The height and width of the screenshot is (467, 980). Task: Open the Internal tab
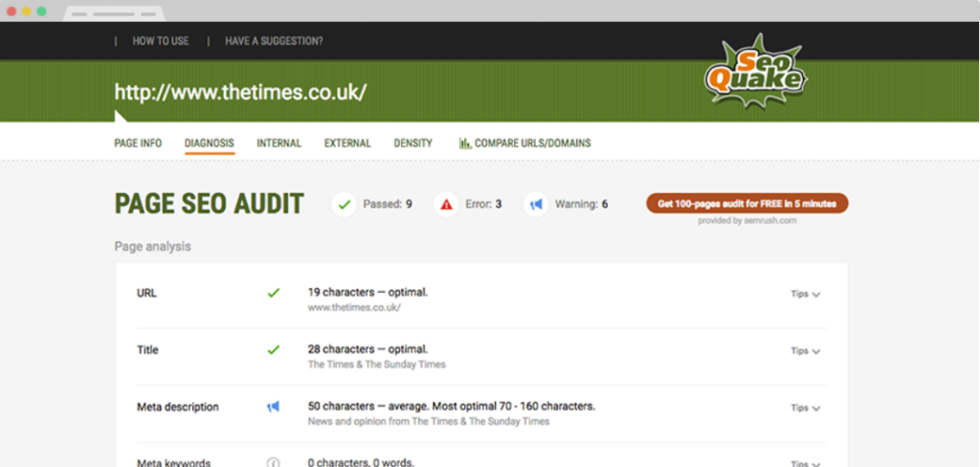278,144
